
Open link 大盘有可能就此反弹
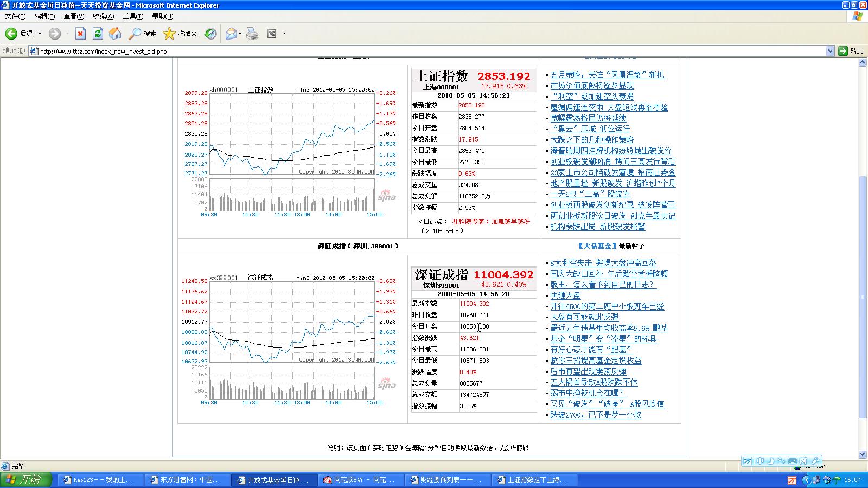(x=584, y=317)
